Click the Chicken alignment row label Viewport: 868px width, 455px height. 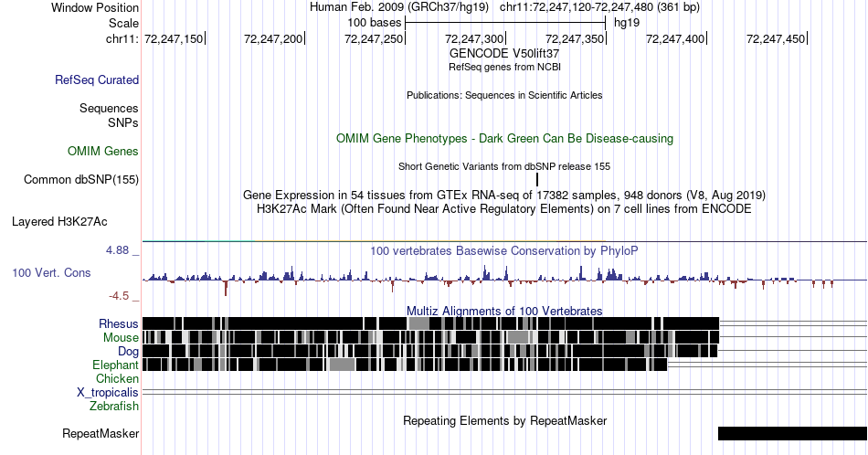[x=117, y=378]
